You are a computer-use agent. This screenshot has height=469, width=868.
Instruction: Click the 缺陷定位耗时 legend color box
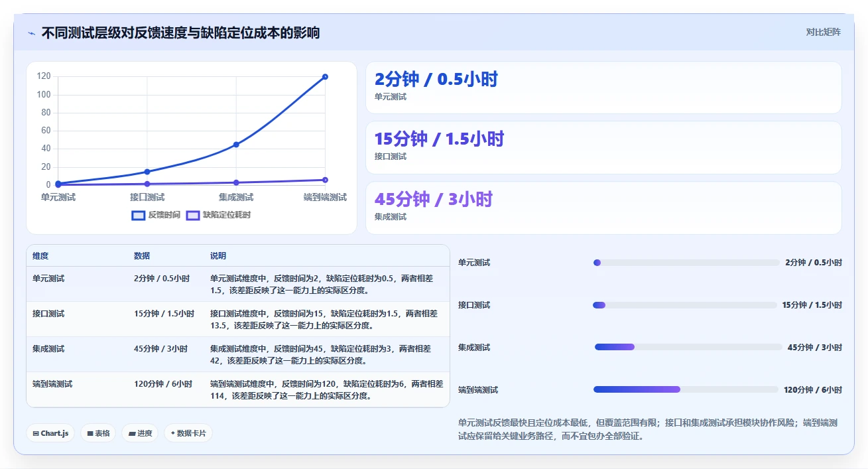193,215
